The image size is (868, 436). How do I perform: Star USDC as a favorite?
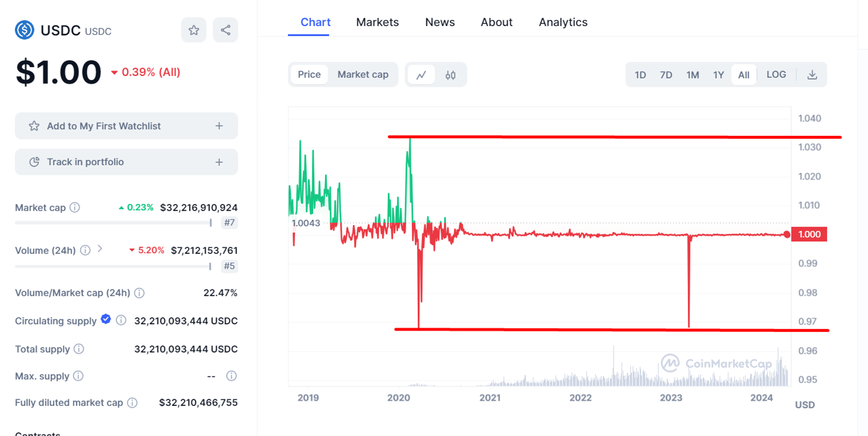[194, 30]
